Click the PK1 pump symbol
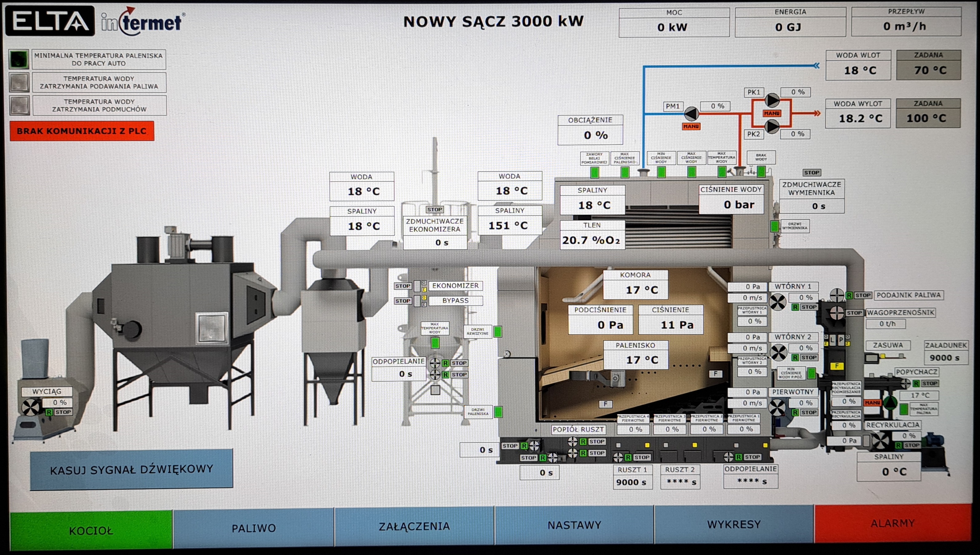This screenshot has width=980, height=555. point(773,100)
